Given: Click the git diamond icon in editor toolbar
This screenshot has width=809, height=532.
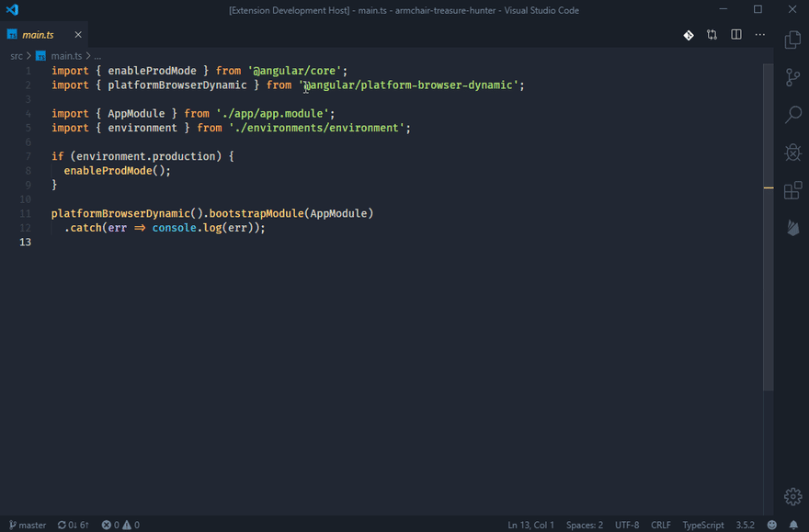Looking at the screenshot, I should click(x=689, y=35).
